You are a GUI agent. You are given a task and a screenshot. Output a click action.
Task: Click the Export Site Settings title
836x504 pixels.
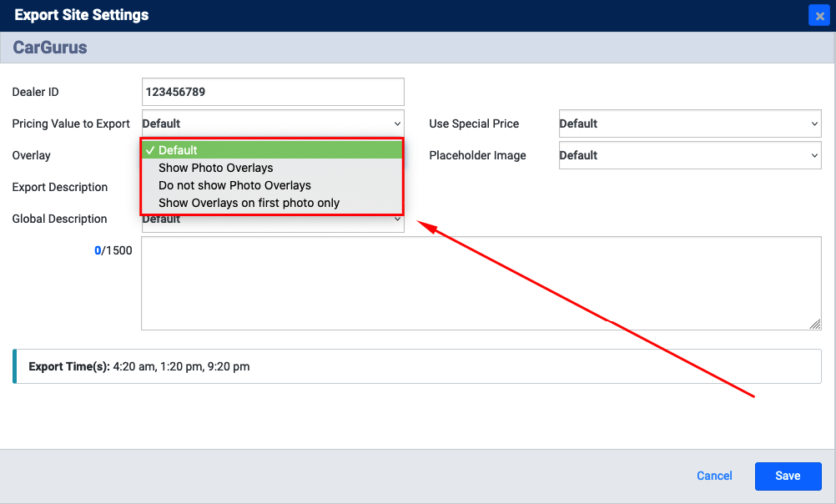82,15
